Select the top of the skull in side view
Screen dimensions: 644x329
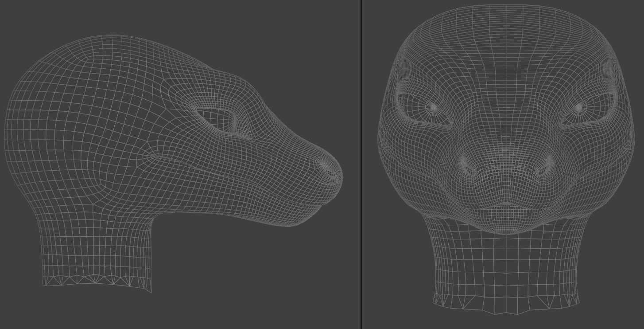[111, 36]
